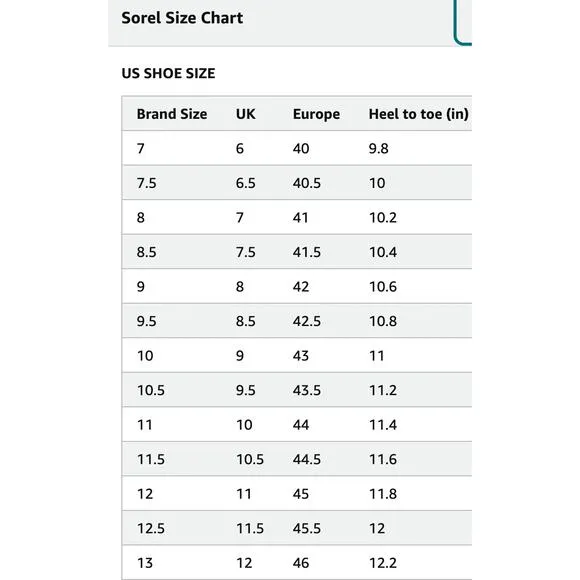Image resolution: width=580 pixels, height=580 pixels.
Task: Click heel to toe value 11.4
Action: click(383, 425)
